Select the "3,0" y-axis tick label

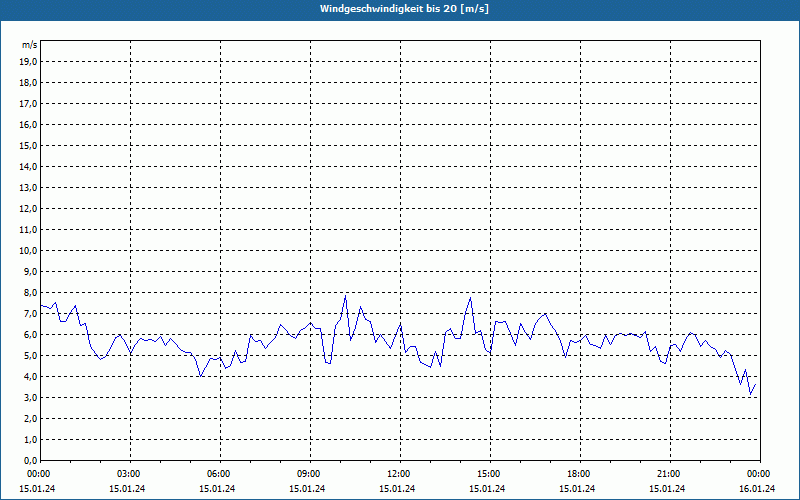(30, 397)
